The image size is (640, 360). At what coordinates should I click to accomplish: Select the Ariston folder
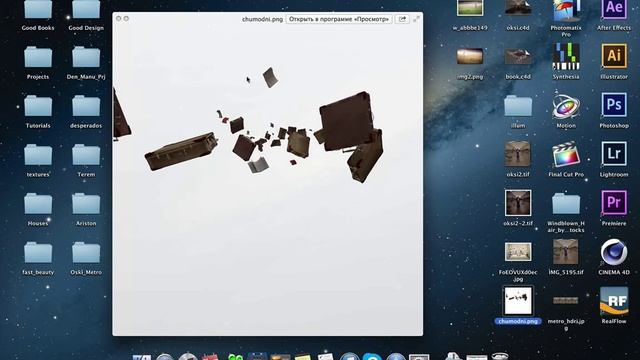[86, 204]
